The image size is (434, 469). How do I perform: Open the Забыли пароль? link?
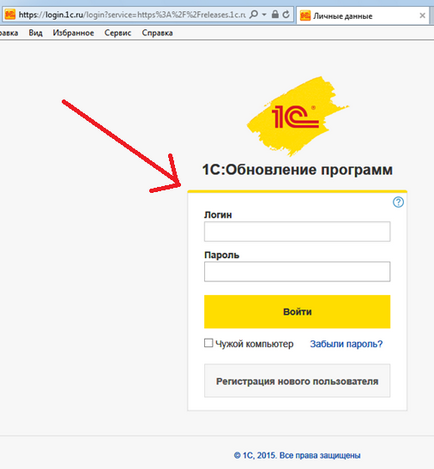tap(346, 344)
